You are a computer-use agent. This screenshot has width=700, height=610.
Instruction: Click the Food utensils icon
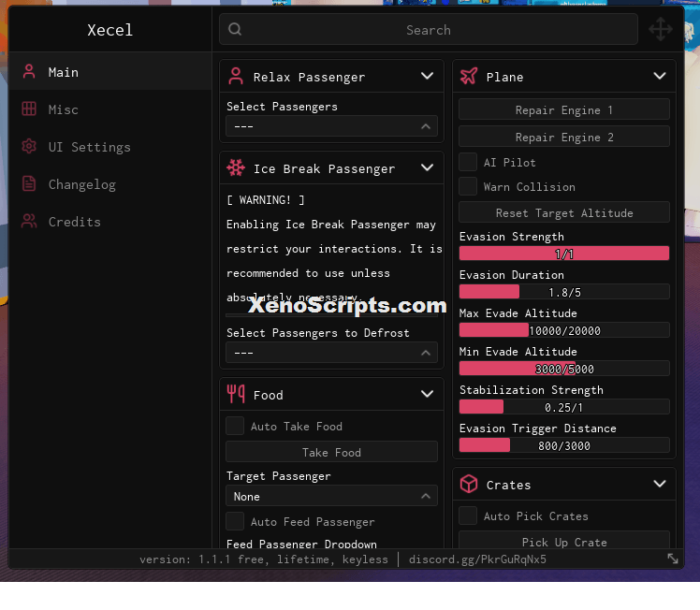[236, 394]
